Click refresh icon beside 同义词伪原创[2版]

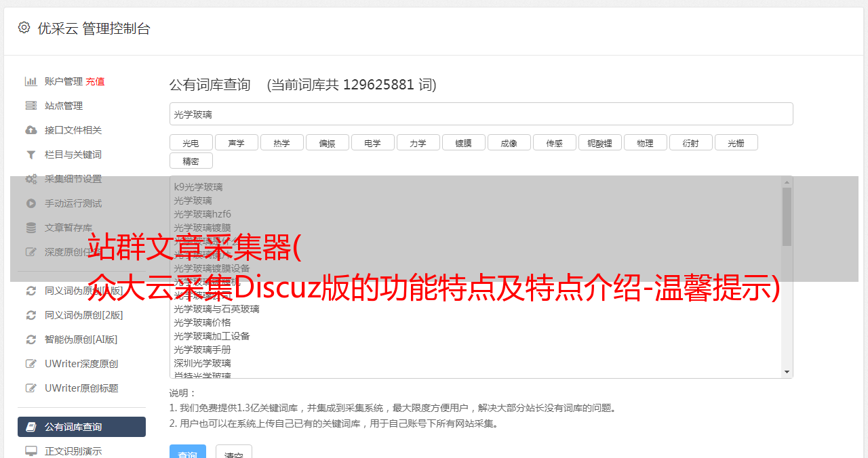(x=31, y=315)
